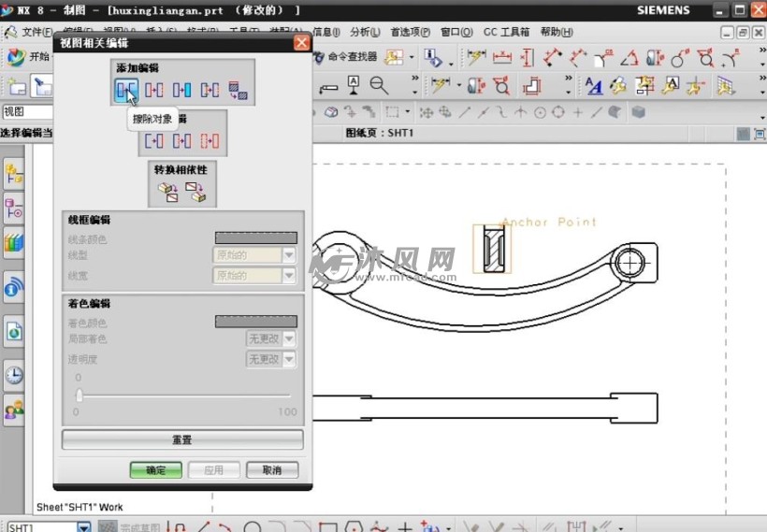Click the 重置 reset button
This screenshot has height=532, width=767.
click(182, 439)
